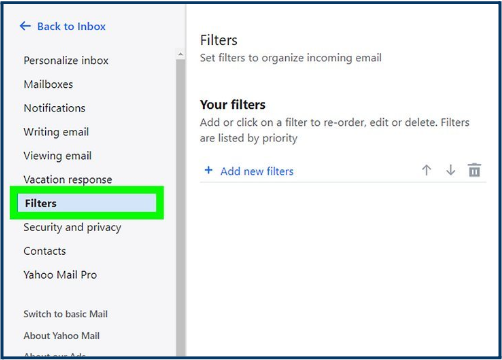502x360 pixels.
Task: Open Personalize inbox settings
Action: pos(66,60)
